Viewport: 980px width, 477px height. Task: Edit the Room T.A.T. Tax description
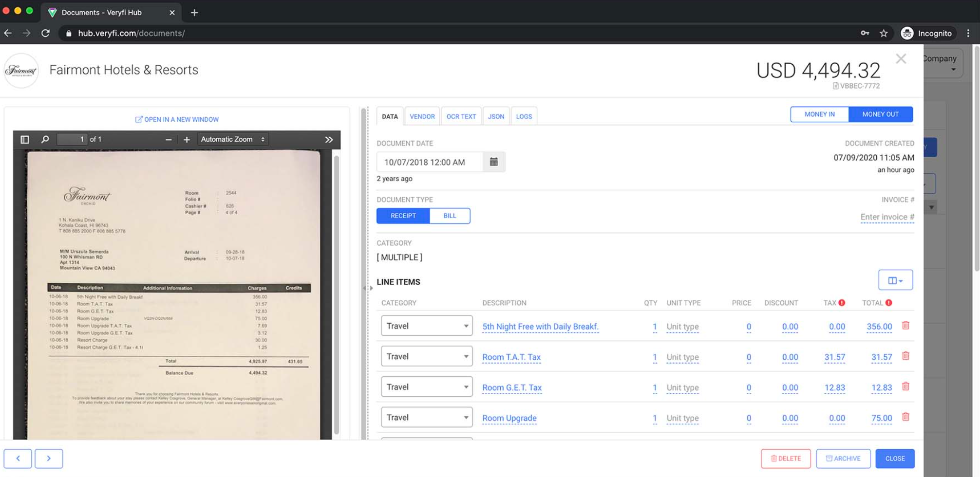pos(511,357)
